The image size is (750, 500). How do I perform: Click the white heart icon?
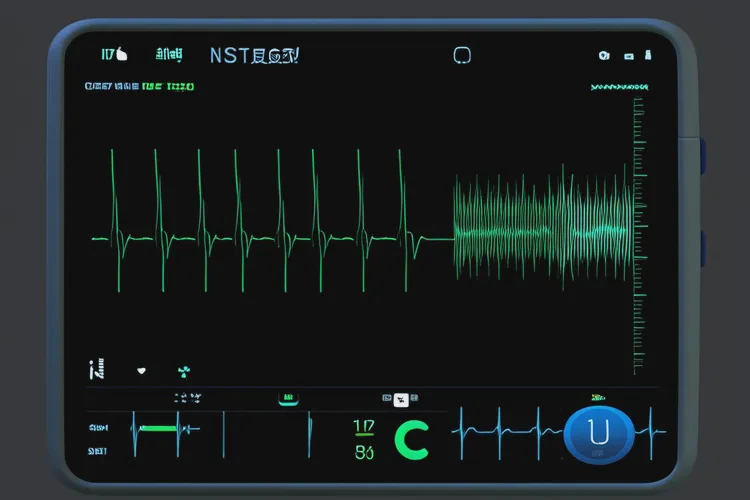pos(141,371)
